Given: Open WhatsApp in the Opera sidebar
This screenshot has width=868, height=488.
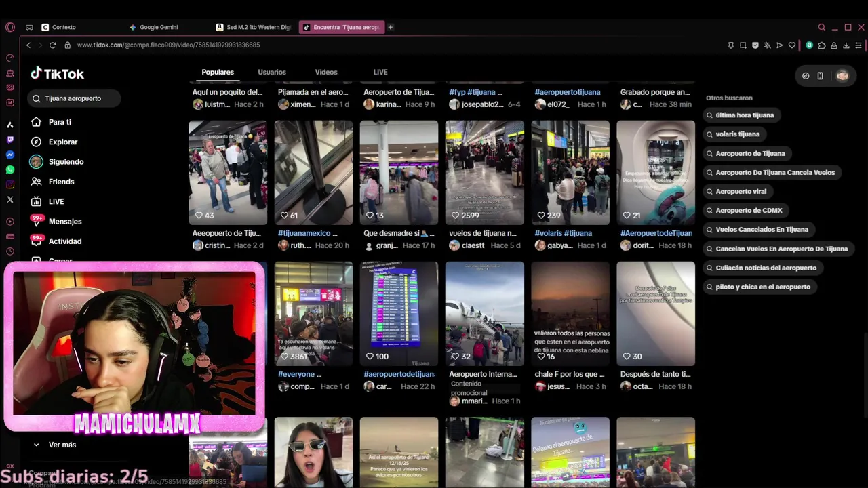Looking at the screenshot, I should tap(10, 169).
